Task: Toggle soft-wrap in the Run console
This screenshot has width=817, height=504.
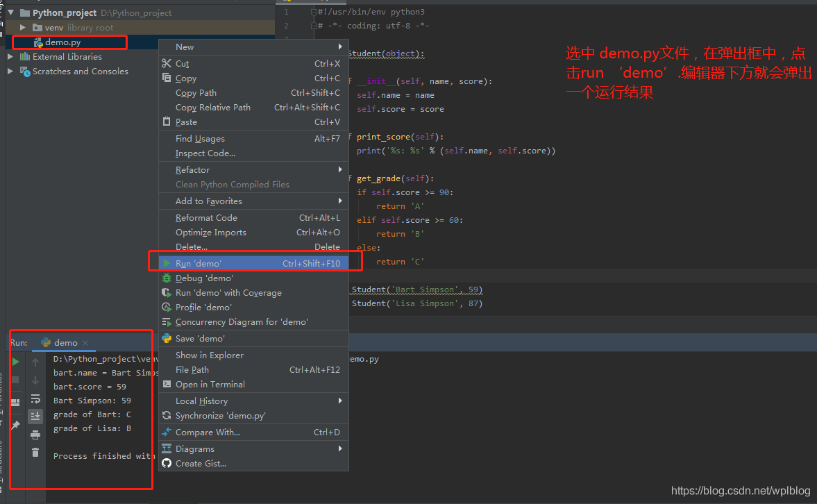Action: click(35, 398)
